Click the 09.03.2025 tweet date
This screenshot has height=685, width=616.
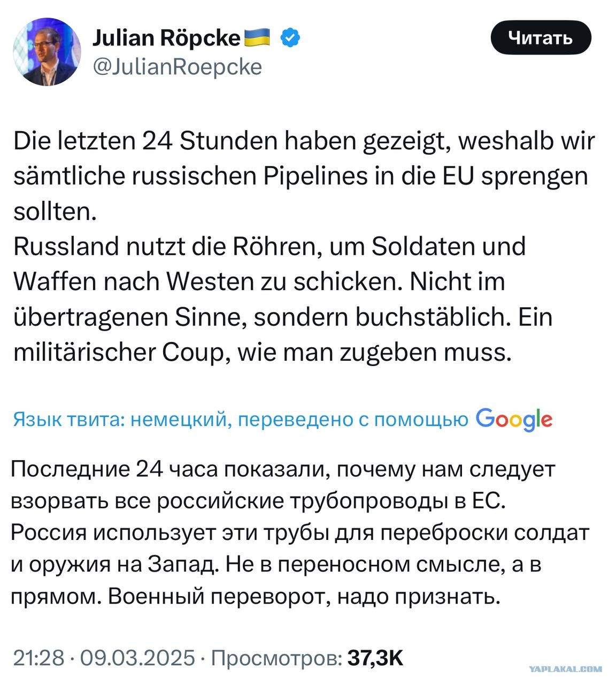pos(137,658)
